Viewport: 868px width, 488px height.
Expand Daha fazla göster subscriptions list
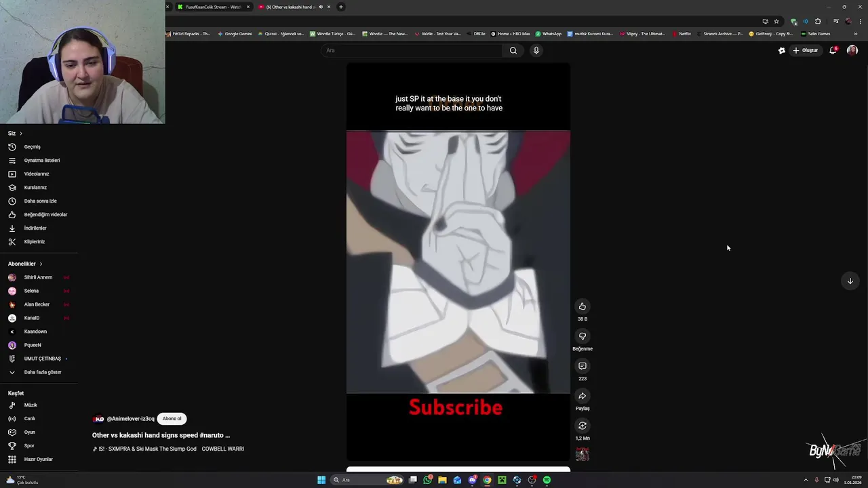click(39, 372)
